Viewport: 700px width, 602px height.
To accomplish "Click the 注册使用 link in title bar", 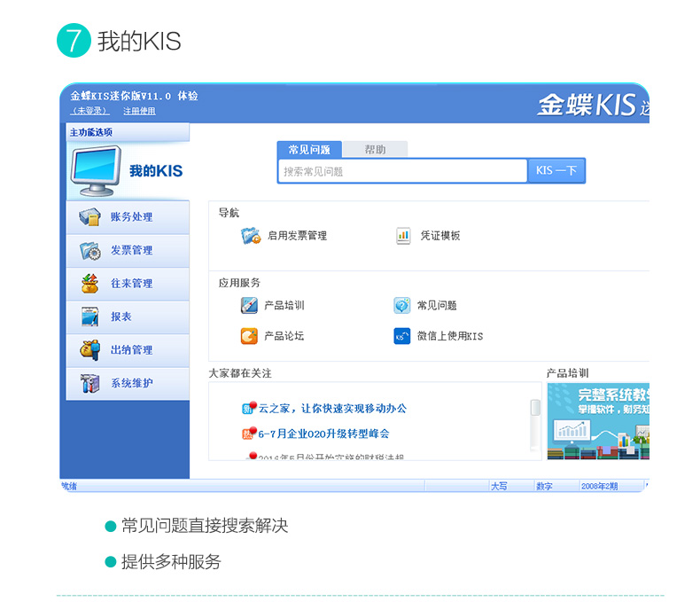I will click(139, 111).
